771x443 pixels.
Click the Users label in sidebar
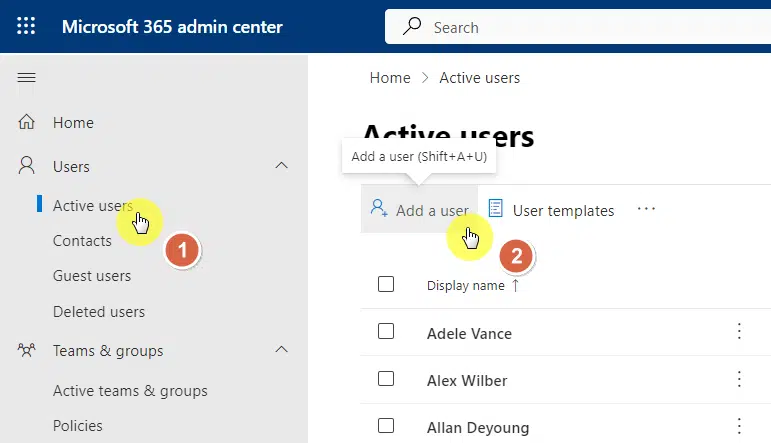pyautogui.click(x=71, y=167)
